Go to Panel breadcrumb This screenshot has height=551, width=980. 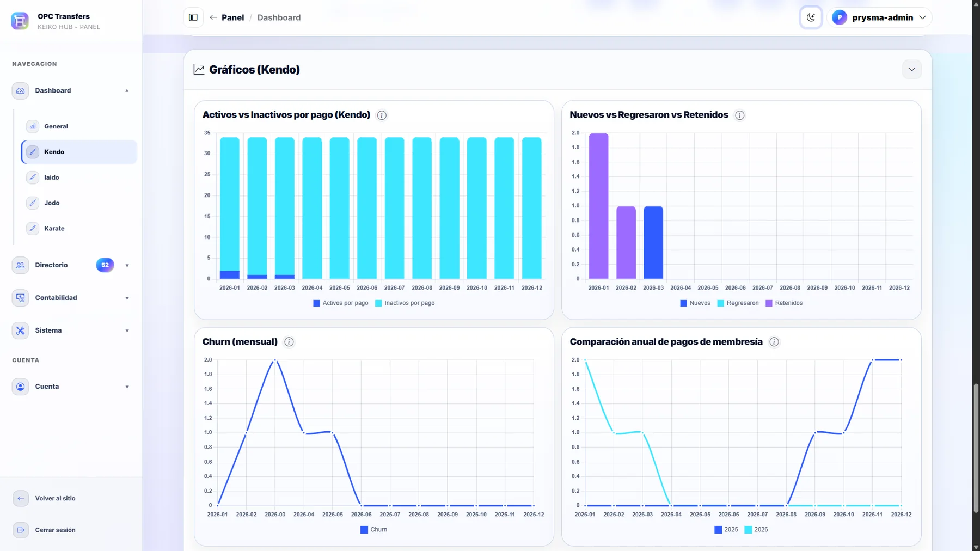click(x=232, y=17)
